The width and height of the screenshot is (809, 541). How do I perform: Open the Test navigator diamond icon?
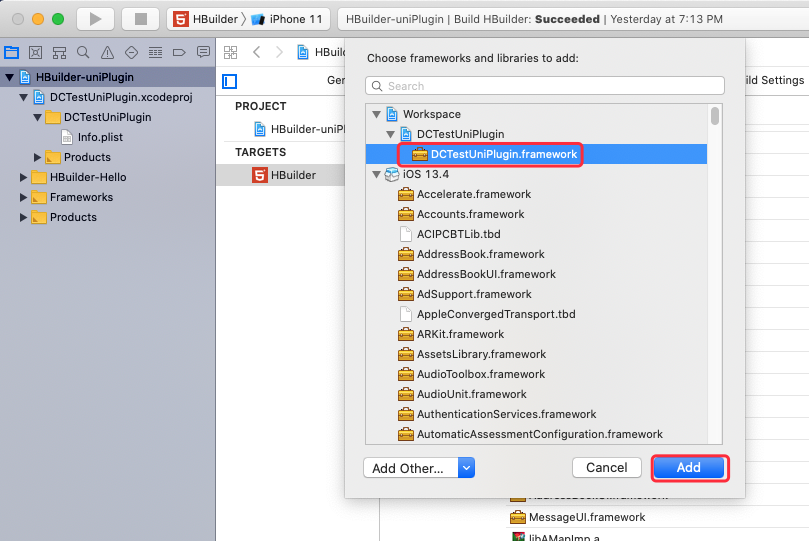pyautogui.click(x=132, y=52)
